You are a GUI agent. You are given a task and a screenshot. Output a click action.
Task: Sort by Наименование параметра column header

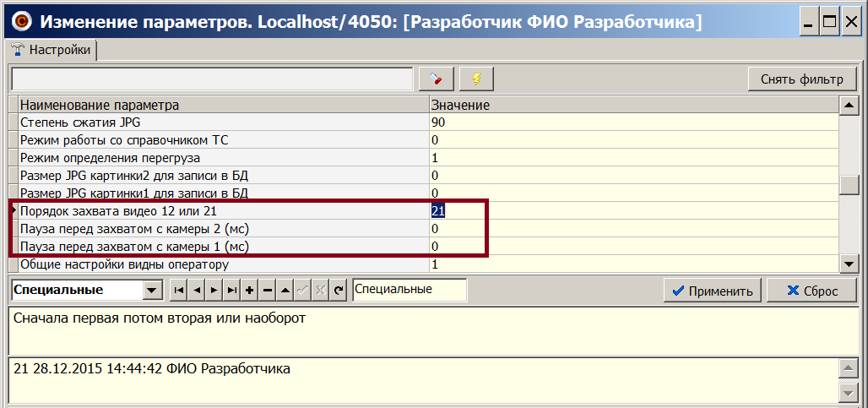click(x=220, y=106)
